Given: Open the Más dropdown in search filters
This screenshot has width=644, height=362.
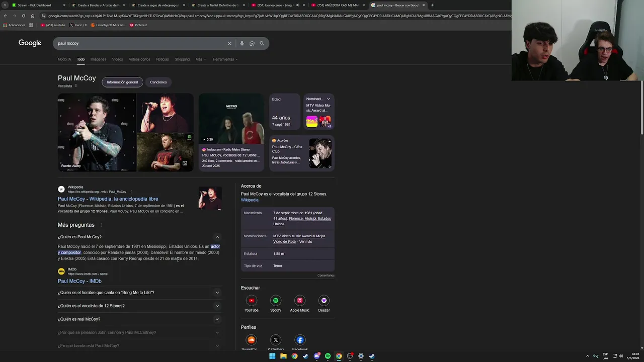Looking at the screenshot, I should pos(201,59).
